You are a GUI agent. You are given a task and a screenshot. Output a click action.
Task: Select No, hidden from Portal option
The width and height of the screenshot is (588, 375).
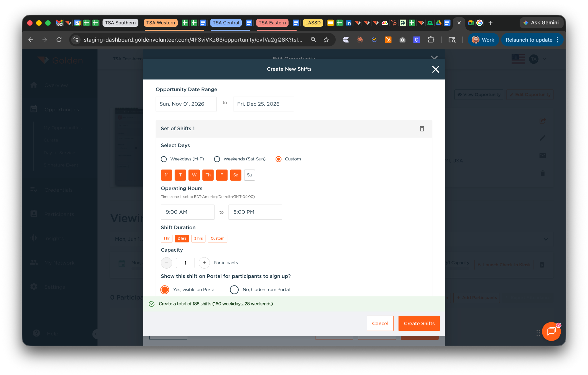[234, 290]
